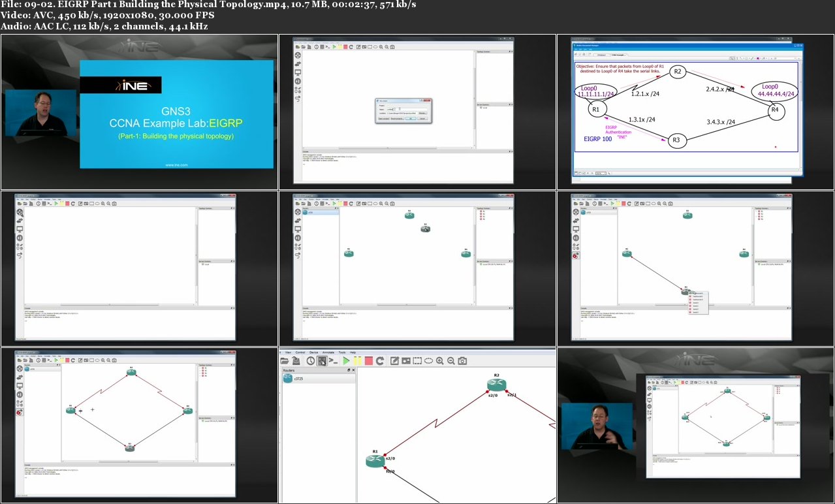Open console to all devices icon in enlarged toolbar
835x504 pixels.
[x=333, y=361]
